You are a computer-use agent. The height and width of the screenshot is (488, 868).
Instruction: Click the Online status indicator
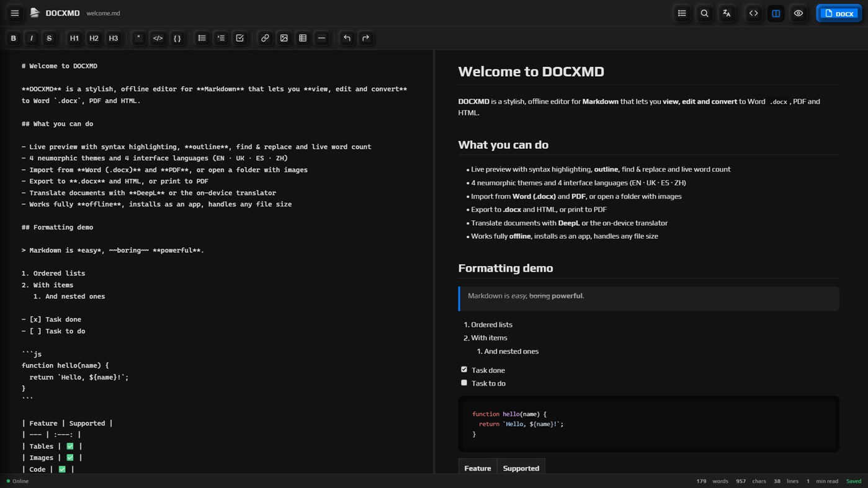17,481
